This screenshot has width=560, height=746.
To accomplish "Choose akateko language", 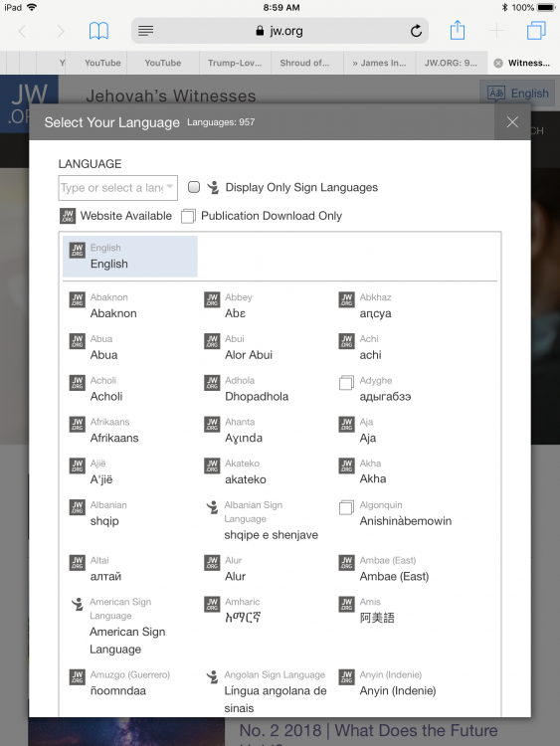I will tap(246, 479).
